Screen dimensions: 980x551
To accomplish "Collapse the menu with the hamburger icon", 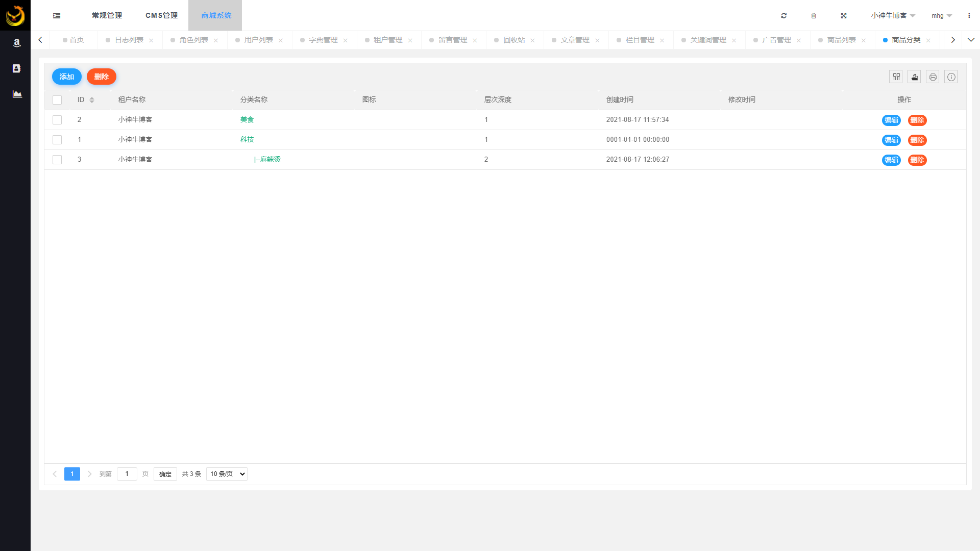I will click(x=56, y=15).
